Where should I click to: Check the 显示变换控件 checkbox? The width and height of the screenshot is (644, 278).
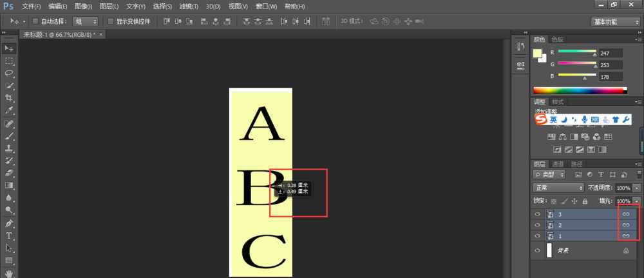pos(110,21)
